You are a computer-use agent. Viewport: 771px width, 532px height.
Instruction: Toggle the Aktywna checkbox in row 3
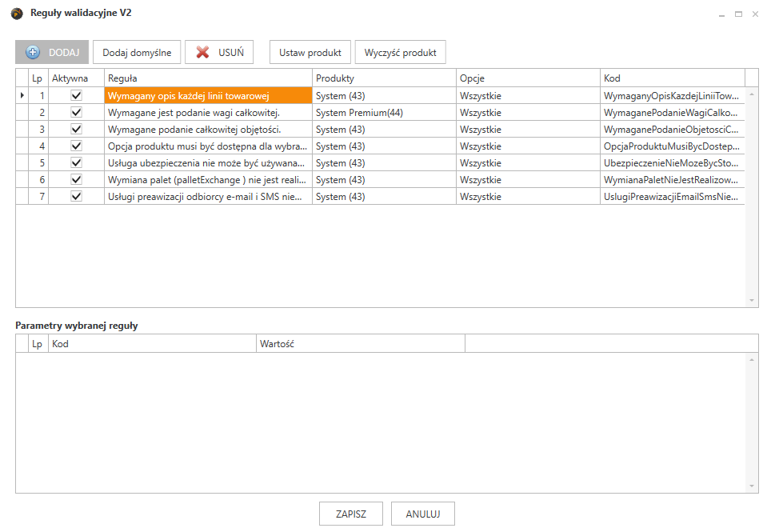point(76,129)
